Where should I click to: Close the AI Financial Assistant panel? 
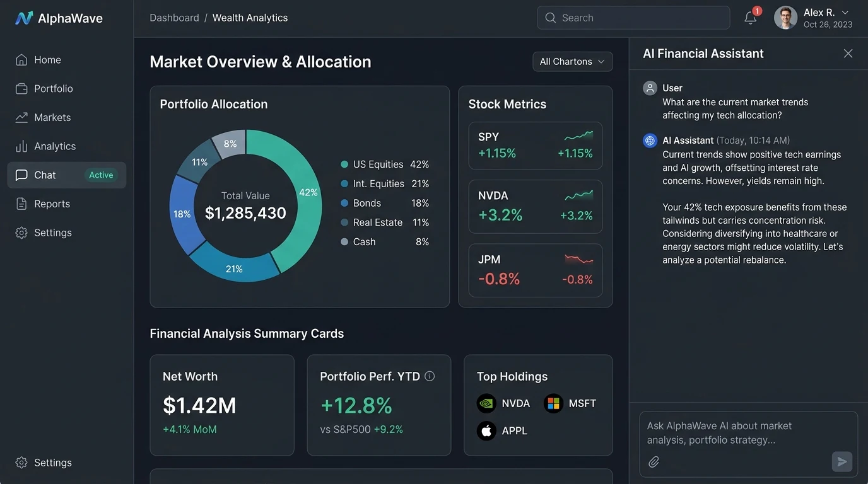coord(848,54)
